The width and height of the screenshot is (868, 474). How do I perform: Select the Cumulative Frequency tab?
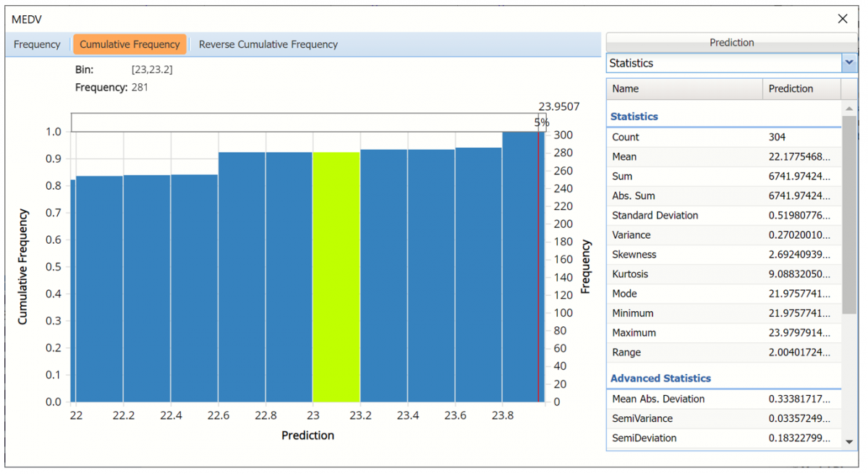[129, 44]
